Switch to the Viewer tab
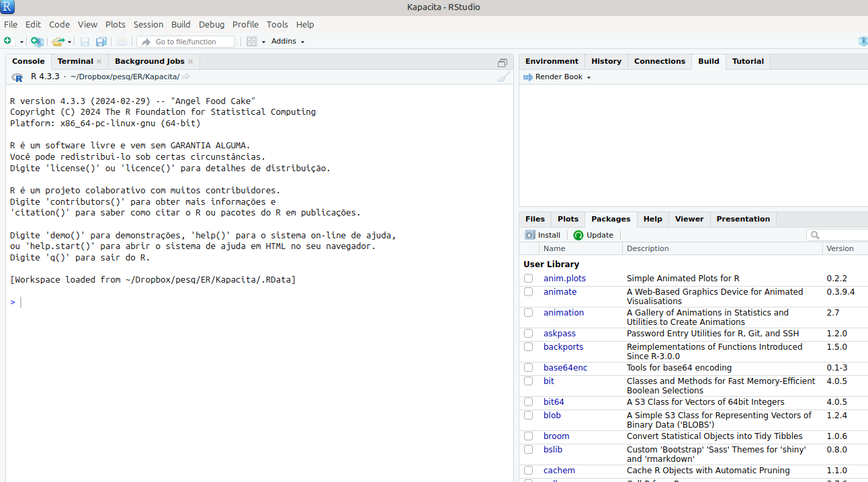The image size is (868, 482). [x=689, y=219]
